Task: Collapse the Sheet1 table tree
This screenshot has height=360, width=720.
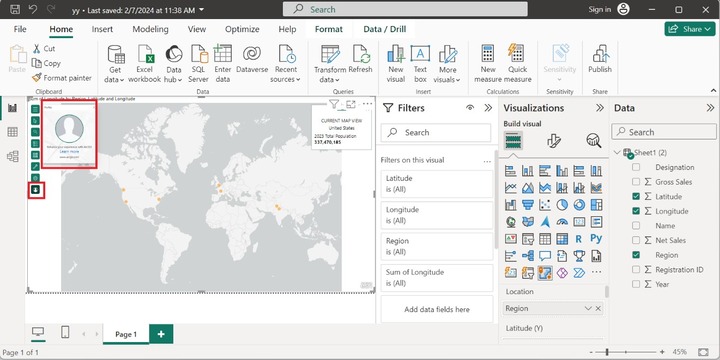Action: (618, 153)
